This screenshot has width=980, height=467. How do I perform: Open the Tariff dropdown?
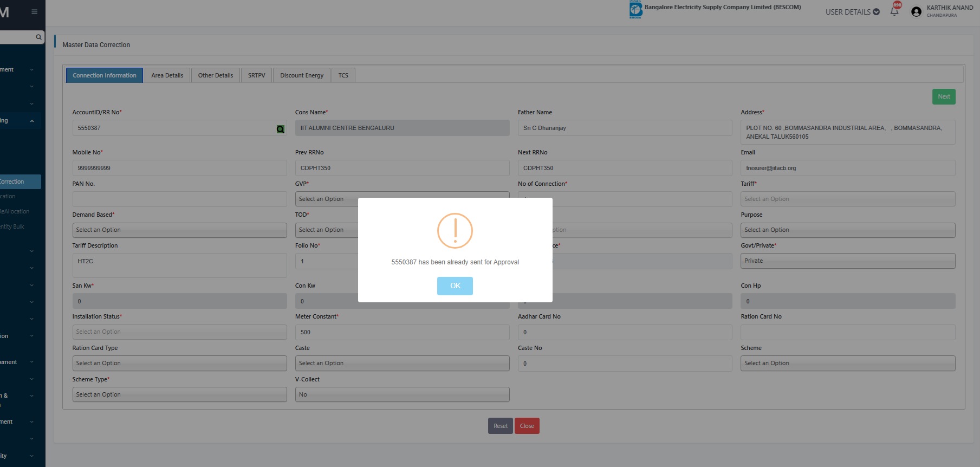point(847,199)
